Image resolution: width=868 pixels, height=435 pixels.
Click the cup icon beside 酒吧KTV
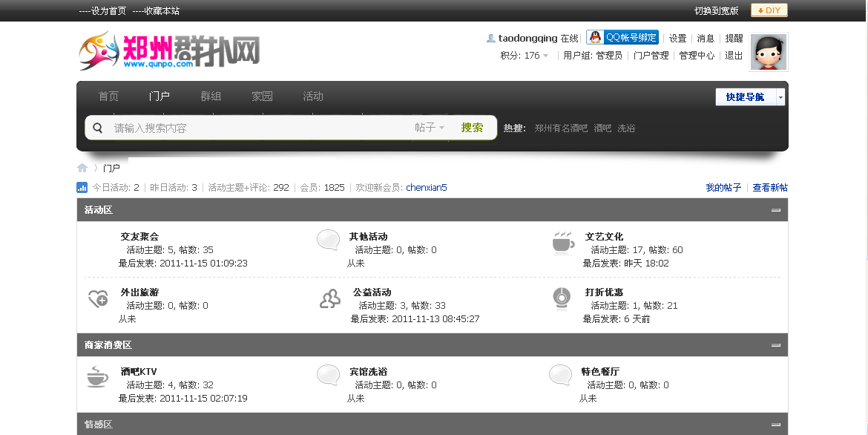click(98, 378)
